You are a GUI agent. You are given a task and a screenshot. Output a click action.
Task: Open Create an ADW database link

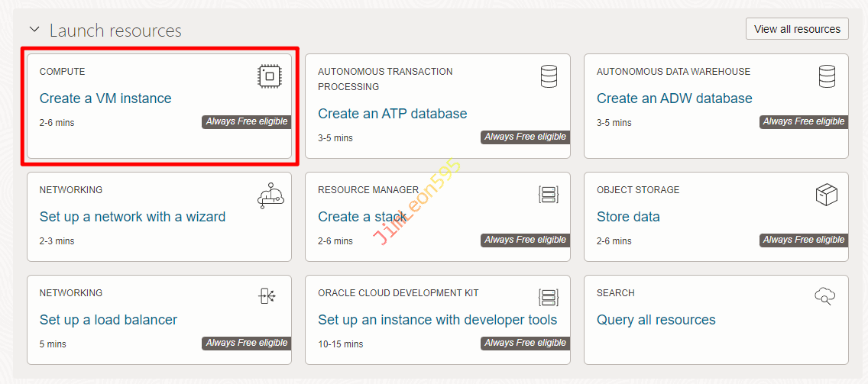(x=674, y=98)
